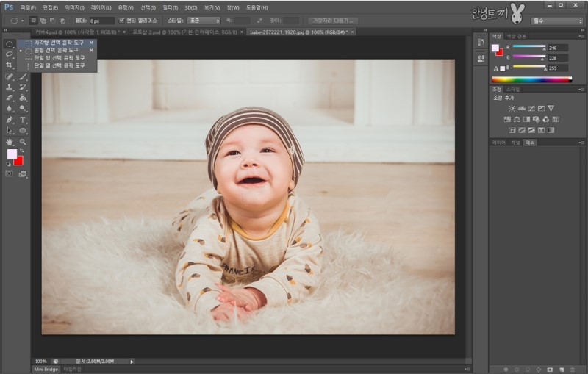Image resolution: width=588 pixels, height=374 pixels.
Task: Click the red background color swatch in toolbox
Action: click(x=18, y=160)
